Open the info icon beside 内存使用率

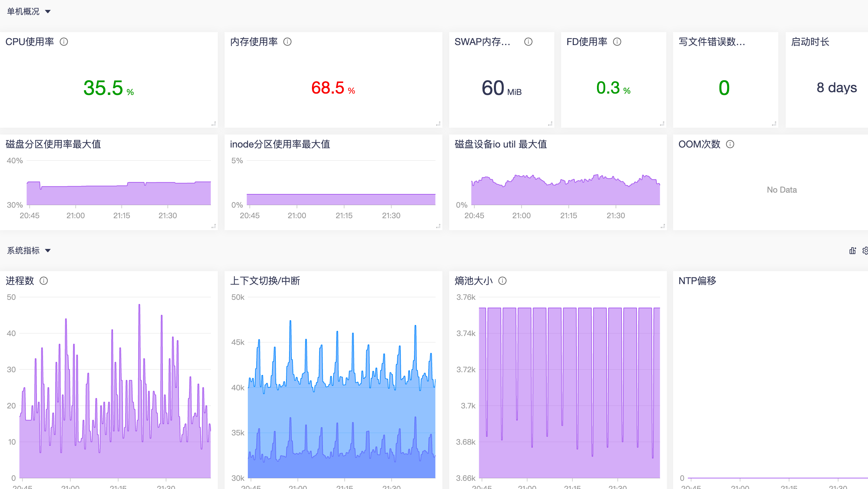click(287, 42)
